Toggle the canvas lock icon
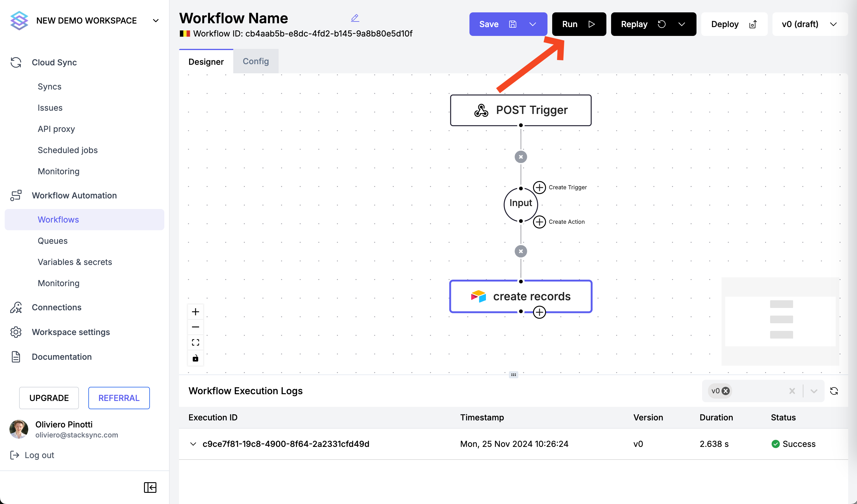This screenshot has width=857, height=504. tap(195, 358)
